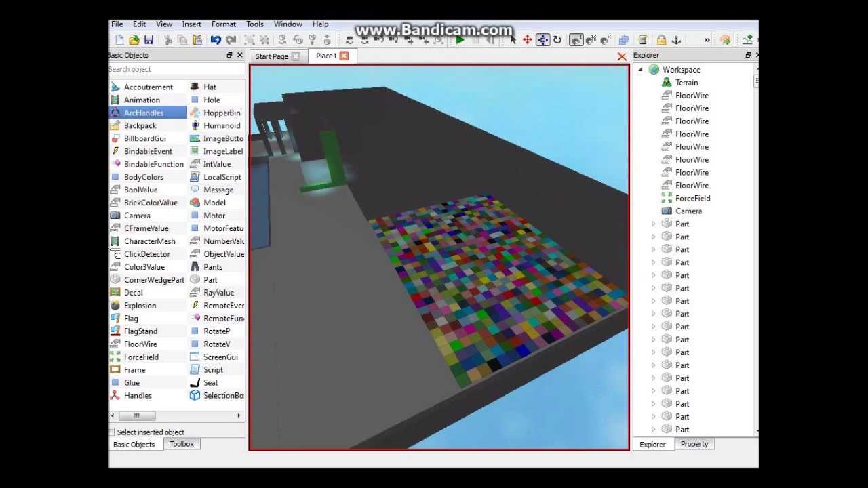Open the File menu
Image resolution: width=868 pixels, height=488 pixels.
(x=117, y=24)
